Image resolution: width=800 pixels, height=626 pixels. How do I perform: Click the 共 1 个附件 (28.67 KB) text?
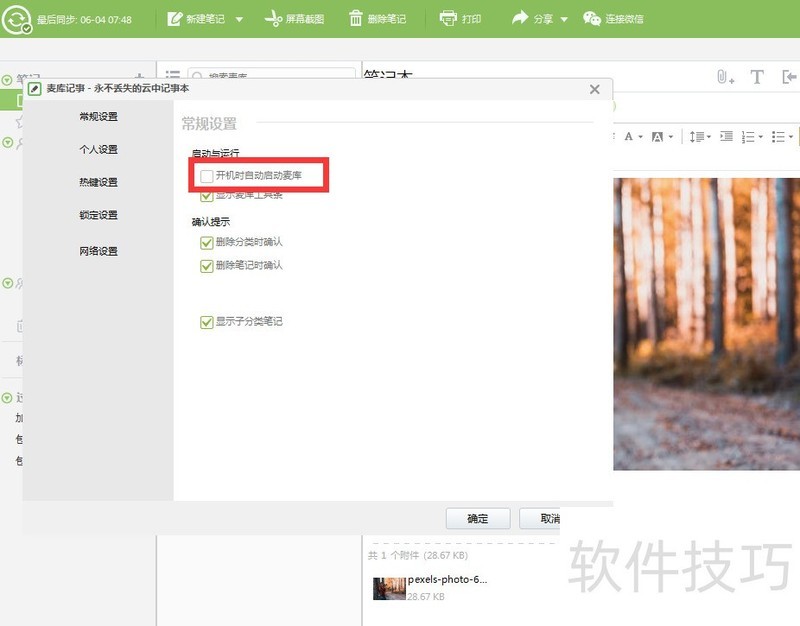[418, 555]
